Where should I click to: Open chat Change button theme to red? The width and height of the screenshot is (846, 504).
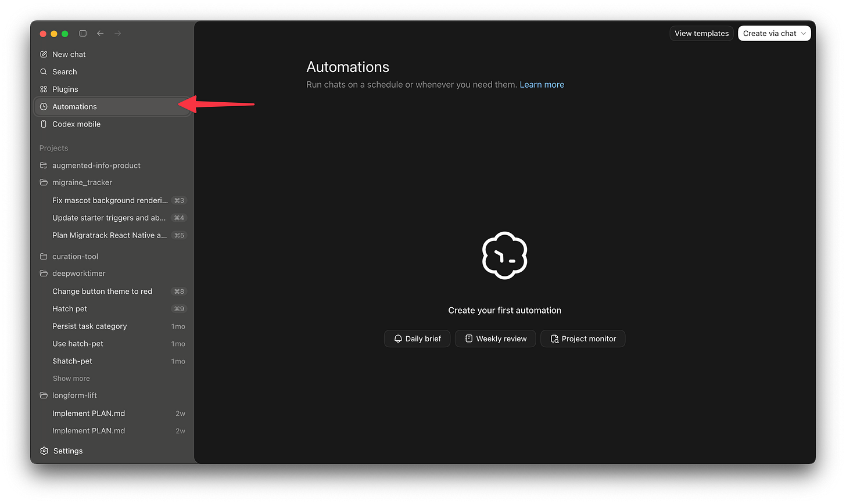pos(113,291)
